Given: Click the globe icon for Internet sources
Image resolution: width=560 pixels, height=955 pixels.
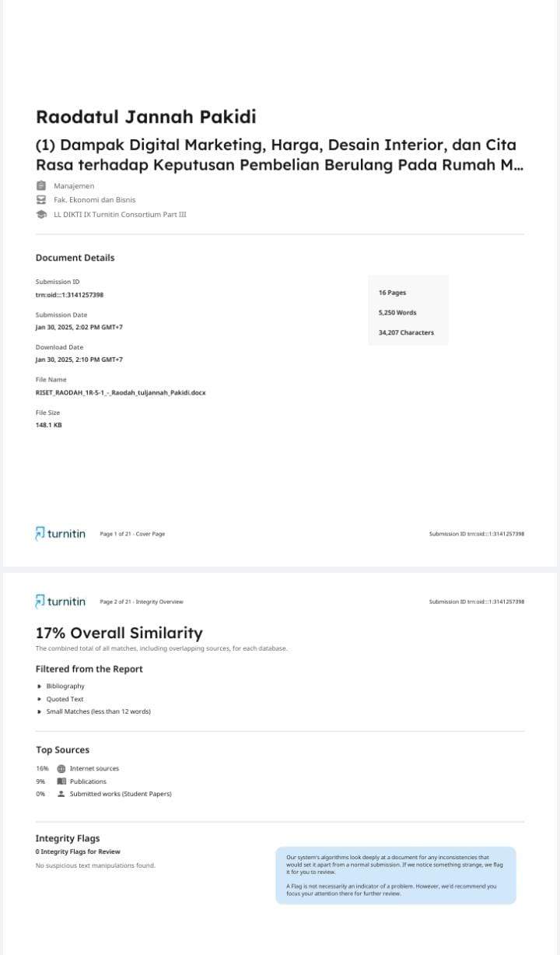Looking at the screenshot, I should (x=61, y=768).
